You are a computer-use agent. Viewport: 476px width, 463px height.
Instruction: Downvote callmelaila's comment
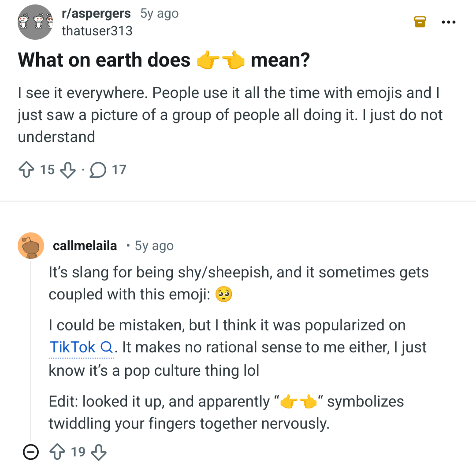98,452
